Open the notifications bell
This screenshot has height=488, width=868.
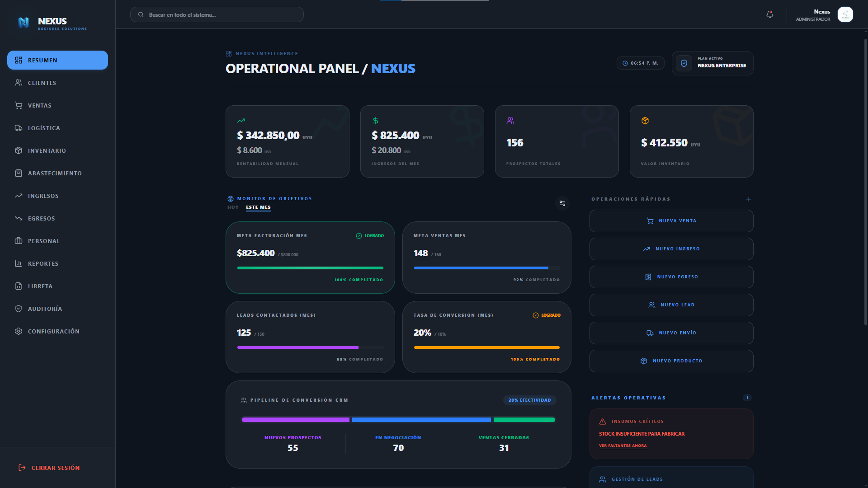point(770,14)
